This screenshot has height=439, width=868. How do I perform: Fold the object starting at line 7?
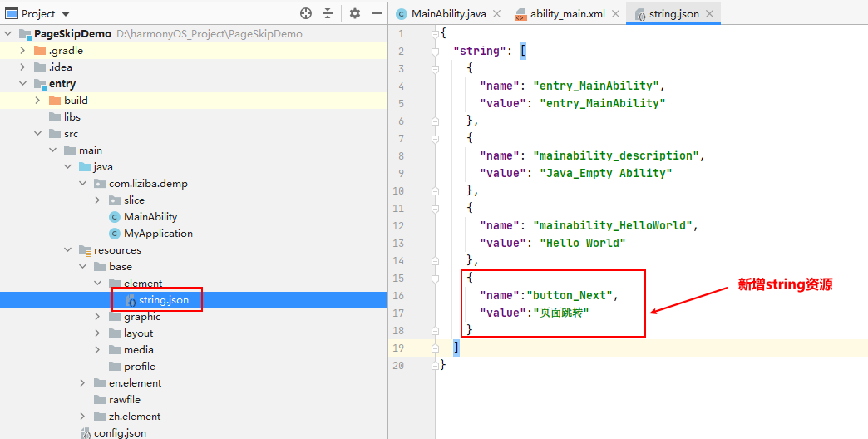pos(436,139)
